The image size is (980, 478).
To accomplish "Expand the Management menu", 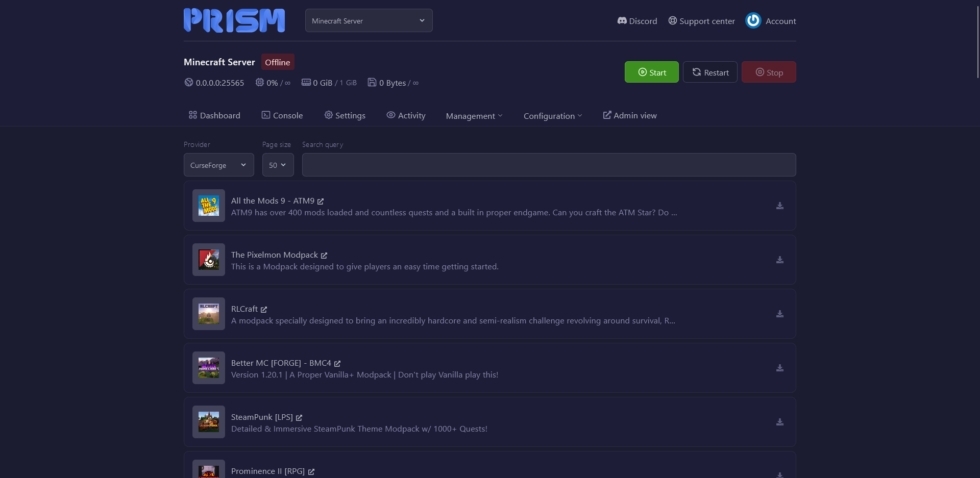I will [x=474, y=116].
